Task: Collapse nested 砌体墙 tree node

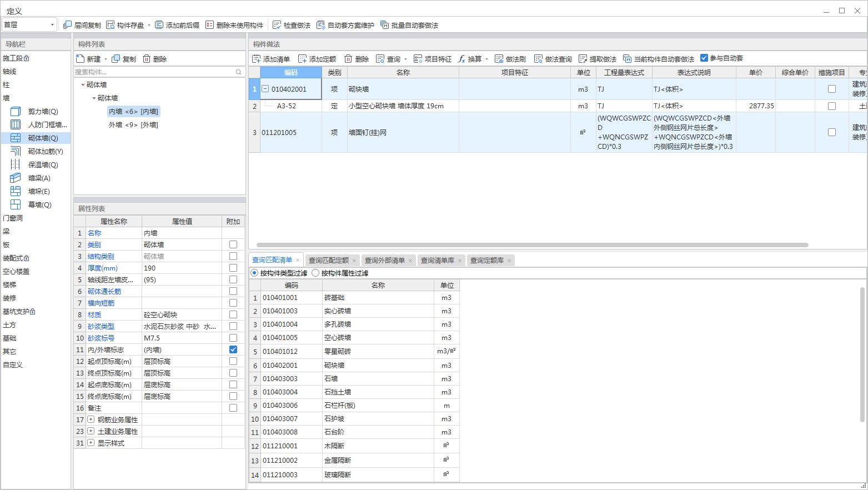Action: (x=94, y=98)
